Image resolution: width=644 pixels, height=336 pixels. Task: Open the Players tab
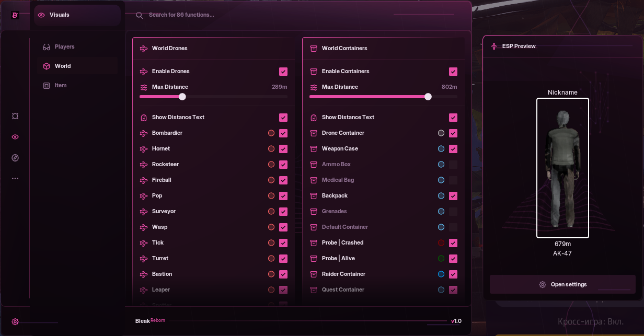pos(65,47)
